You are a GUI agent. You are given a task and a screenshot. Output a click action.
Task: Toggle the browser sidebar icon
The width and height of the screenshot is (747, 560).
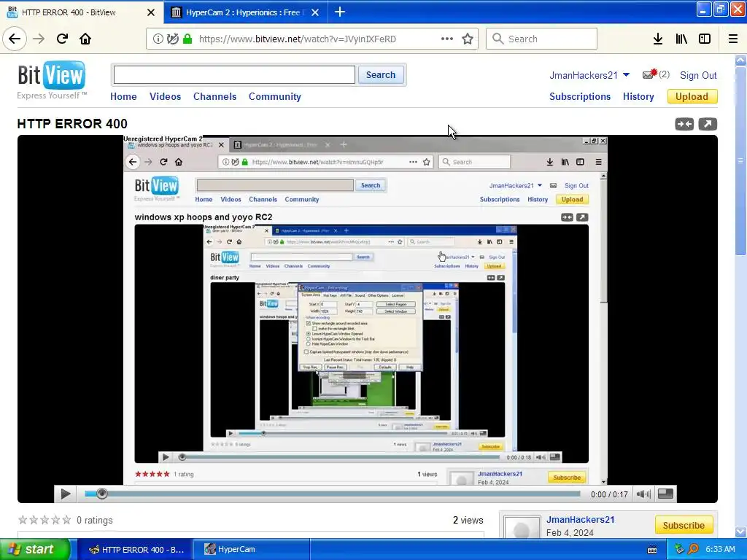[705, 39]
